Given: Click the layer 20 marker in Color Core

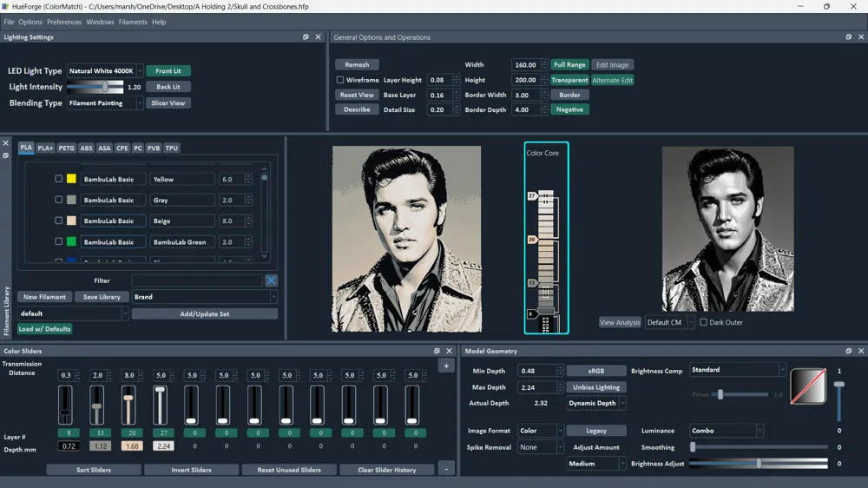Looking at the screenshot, I should (x=532, y=240).
